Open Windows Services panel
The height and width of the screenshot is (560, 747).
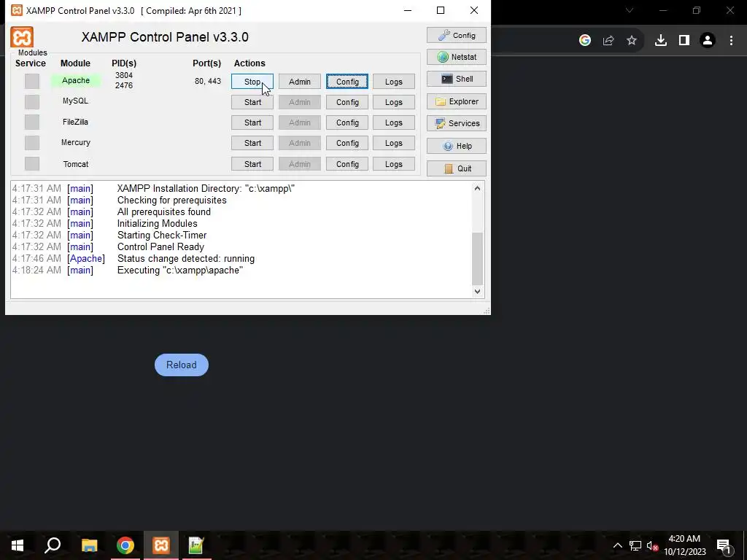[x=457, y=123]
